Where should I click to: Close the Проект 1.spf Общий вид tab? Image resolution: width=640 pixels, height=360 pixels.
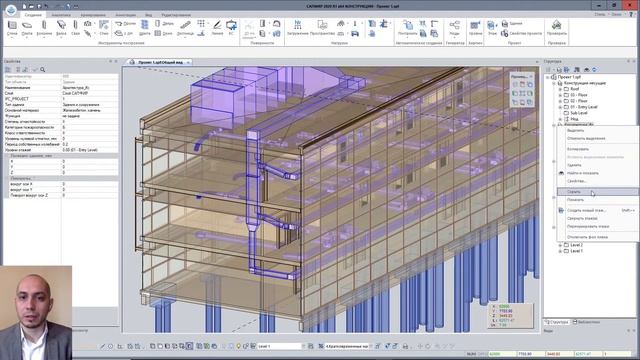188,62
